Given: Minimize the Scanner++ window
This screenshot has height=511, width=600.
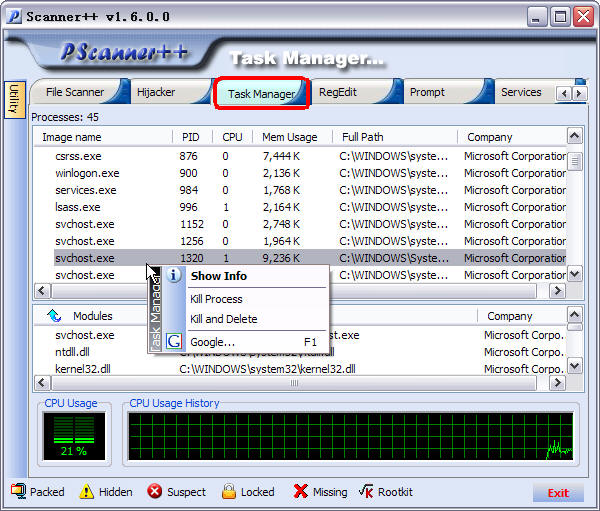Looking at the screenshot, I should 536,17.
